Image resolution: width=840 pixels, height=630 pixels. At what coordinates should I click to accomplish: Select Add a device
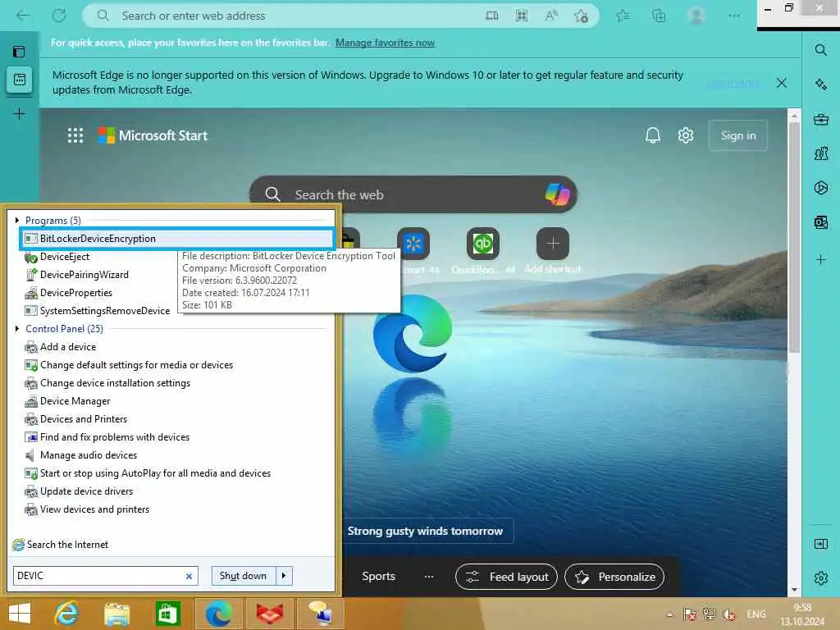68,347
